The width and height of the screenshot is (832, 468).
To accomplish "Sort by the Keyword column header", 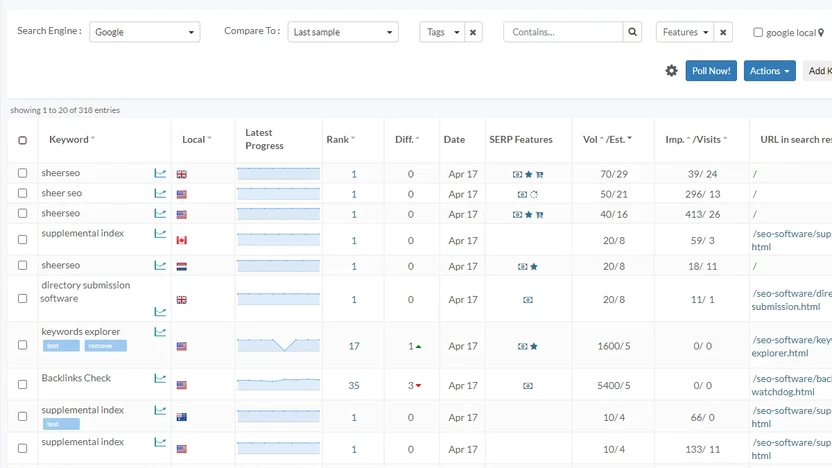I will coord(72,140).
